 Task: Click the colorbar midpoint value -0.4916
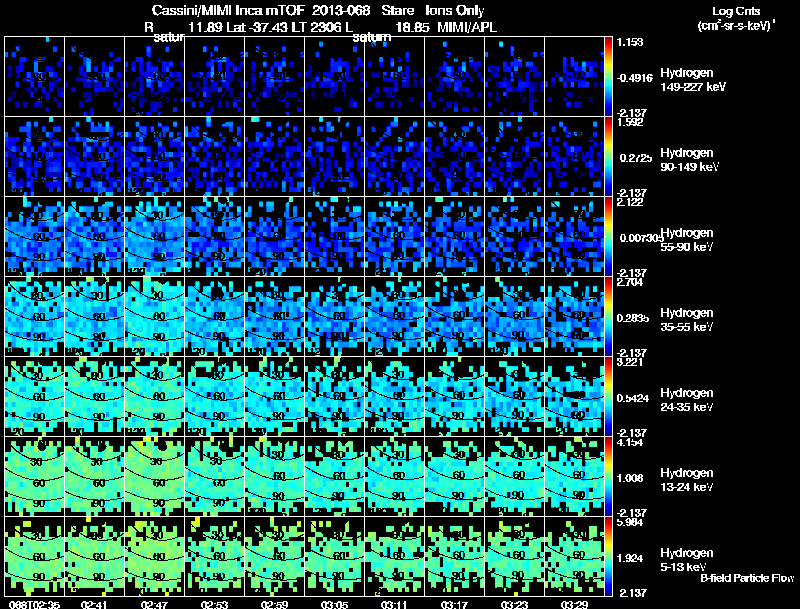(634, 78)
